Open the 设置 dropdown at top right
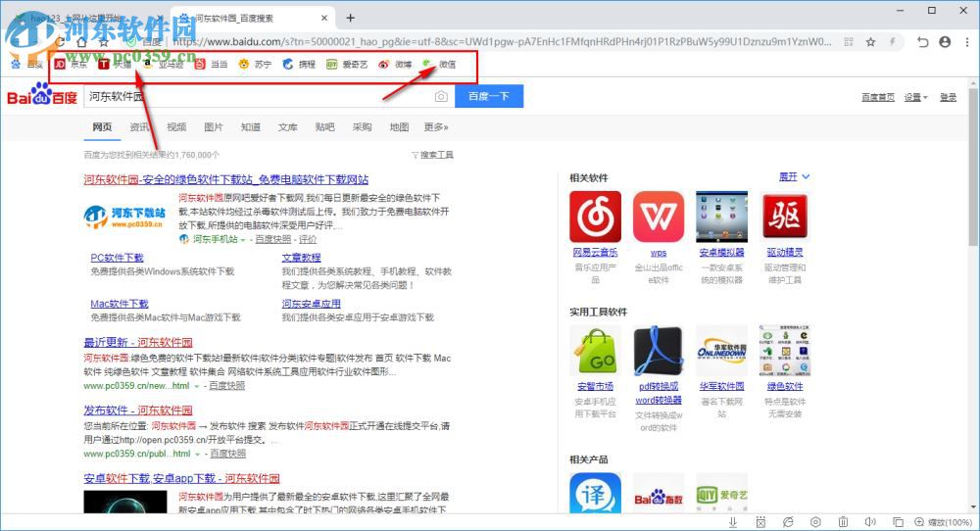 click(915, 97)
